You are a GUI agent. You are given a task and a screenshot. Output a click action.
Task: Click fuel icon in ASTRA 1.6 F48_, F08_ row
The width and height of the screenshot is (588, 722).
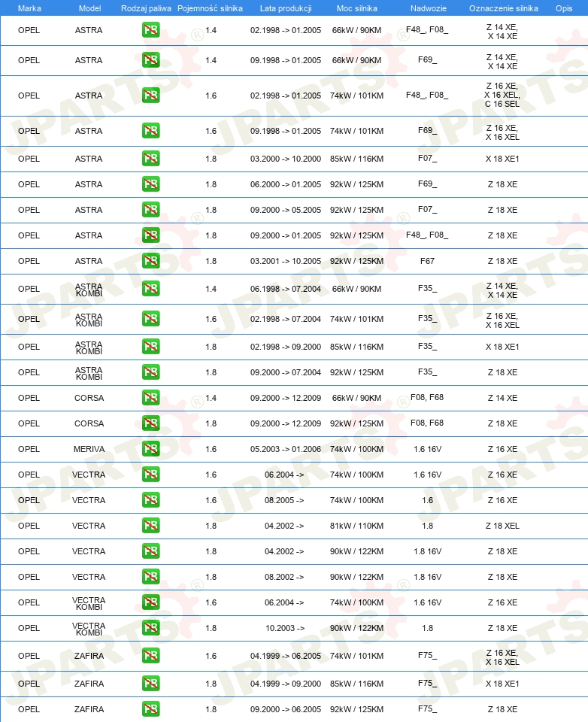[x=151, y=96]
